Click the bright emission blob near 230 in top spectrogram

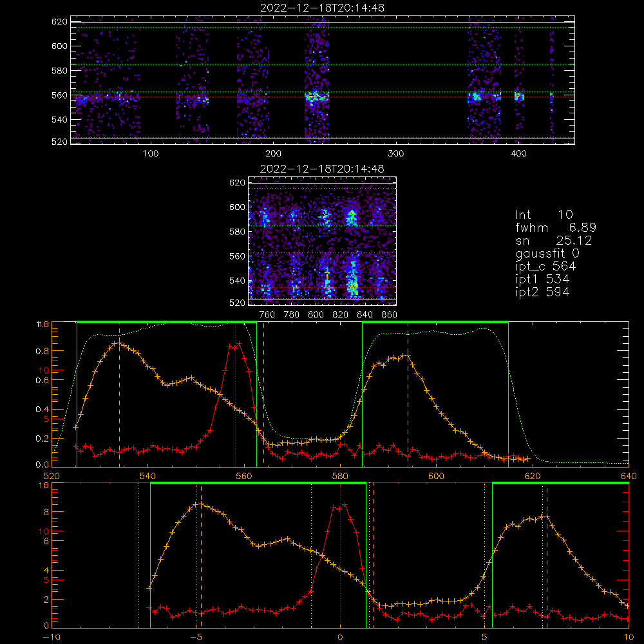tap(317, 97)
